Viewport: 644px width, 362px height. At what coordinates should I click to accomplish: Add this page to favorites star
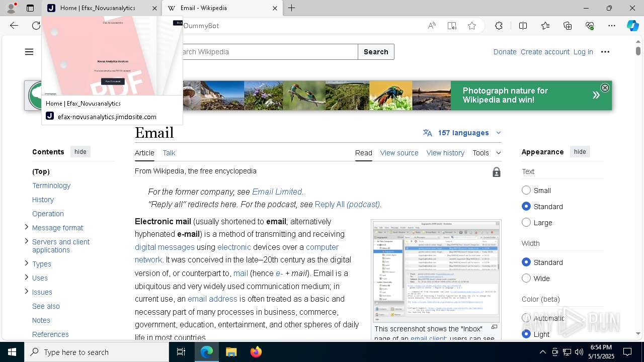click(x=472, y=26)
